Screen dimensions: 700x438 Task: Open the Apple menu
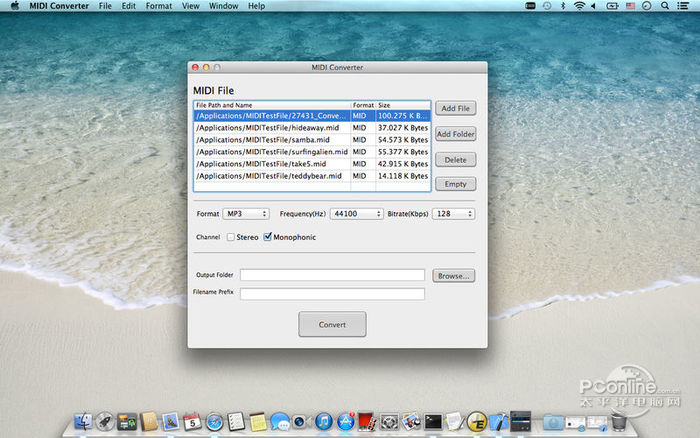point(14,6)
